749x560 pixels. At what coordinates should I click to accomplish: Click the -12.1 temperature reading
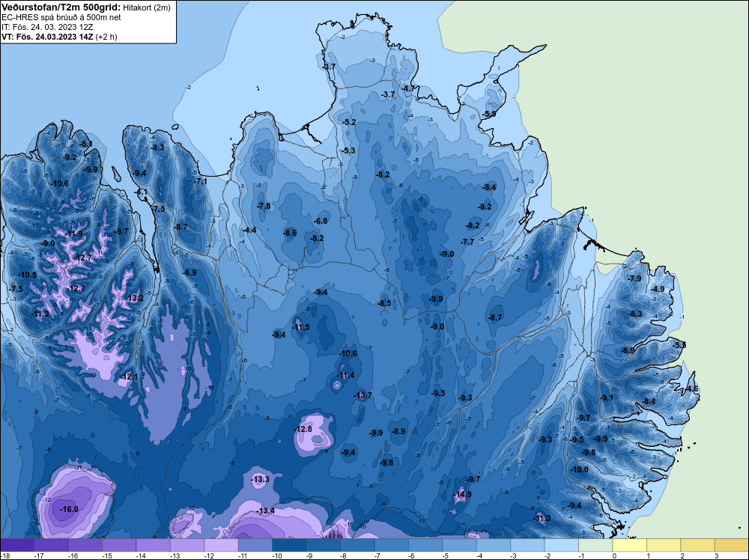click(129, 377)
